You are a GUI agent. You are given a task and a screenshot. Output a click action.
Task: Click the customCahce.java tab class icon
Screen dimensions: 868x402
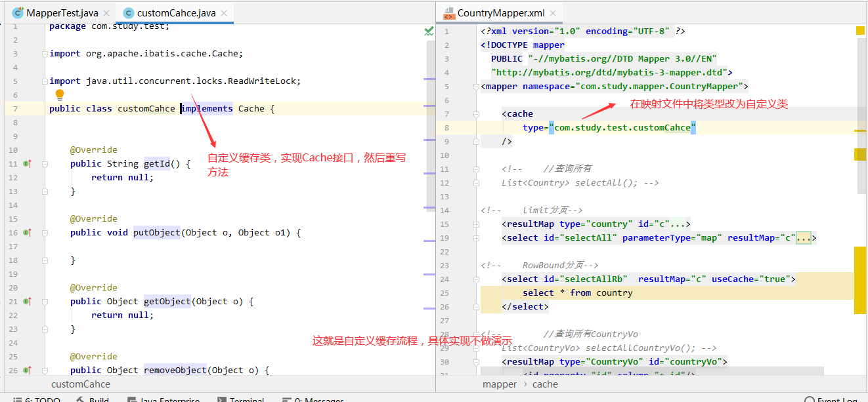tap(128, 12)
